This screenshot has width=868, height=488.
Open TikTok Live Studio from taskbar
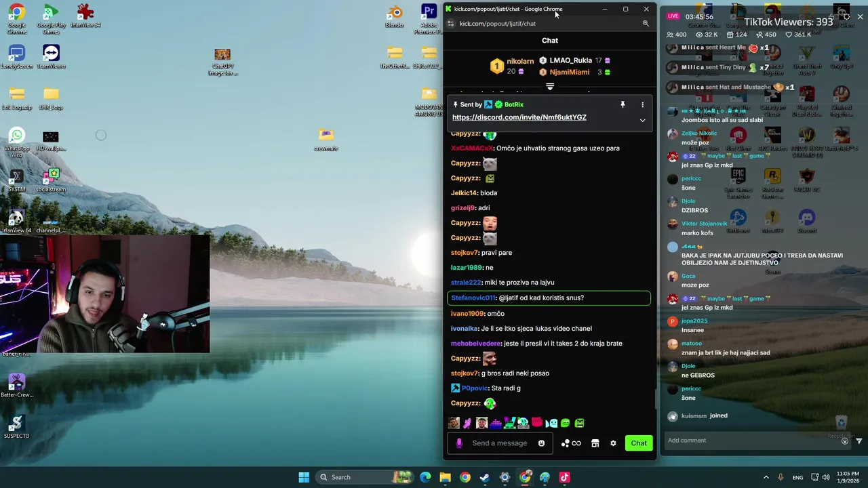click(x=564, y=477)
